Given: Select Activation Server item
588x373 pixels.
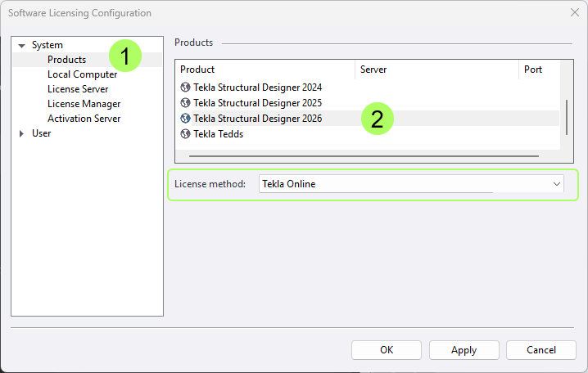Looking at the screenshot, I should [x=84, y=119].
